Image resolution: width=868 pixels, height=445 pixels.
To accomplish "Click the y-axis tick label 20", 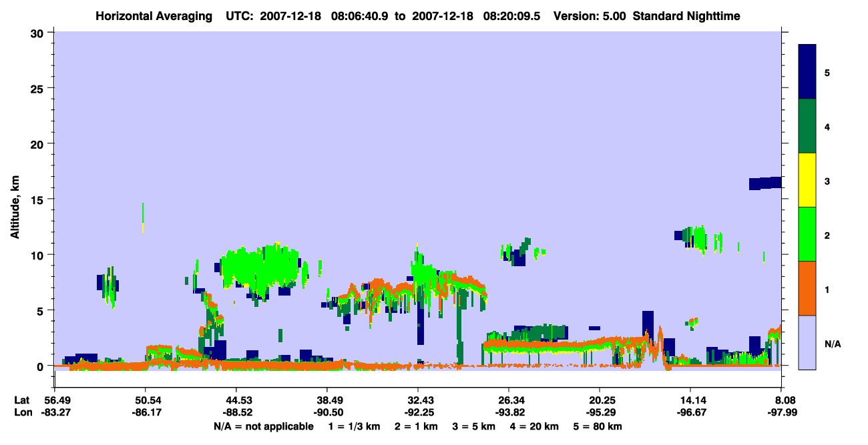I will tap(38, 143).
